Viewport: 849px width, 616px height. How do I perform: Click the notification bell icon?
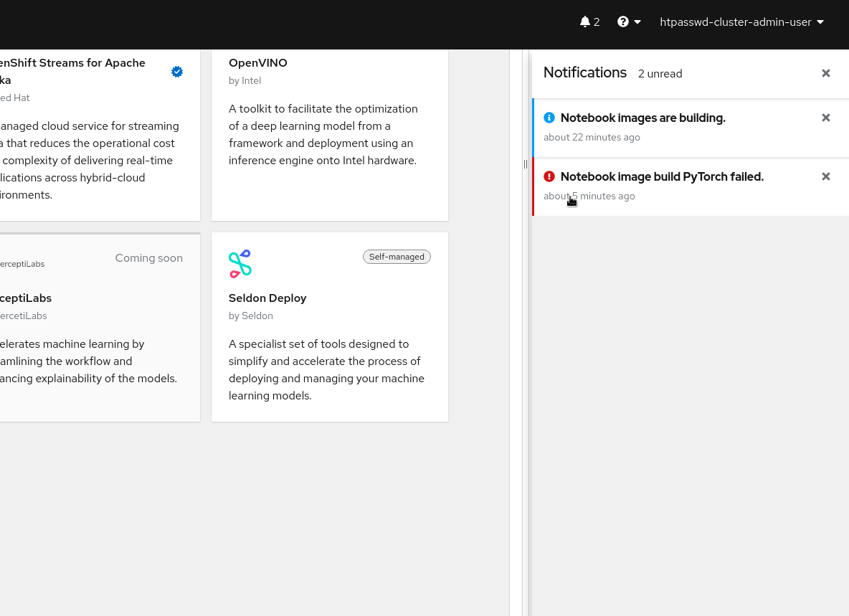(585, 22)
